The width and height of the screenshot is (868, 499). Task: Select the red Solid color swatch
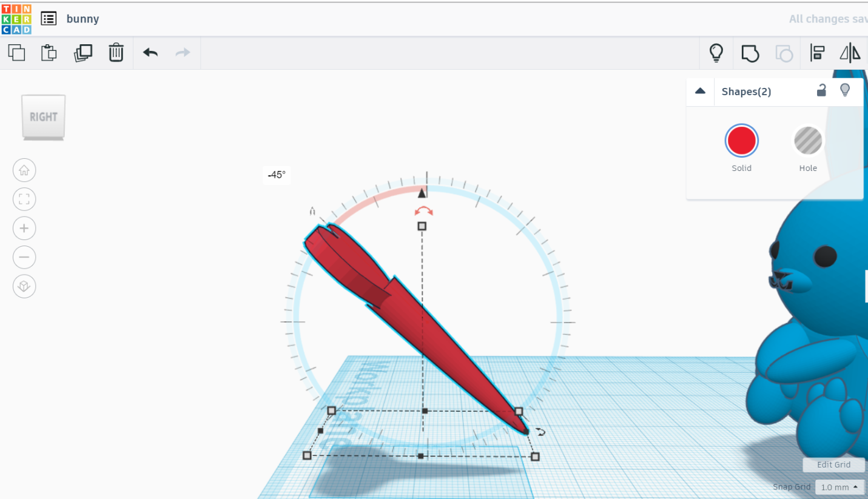(741, 141)
